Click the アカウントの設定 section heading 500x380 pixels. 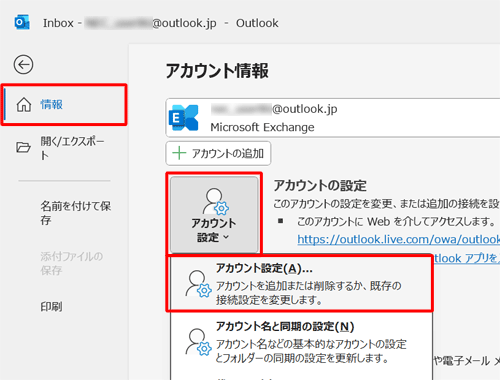(320, 186)
